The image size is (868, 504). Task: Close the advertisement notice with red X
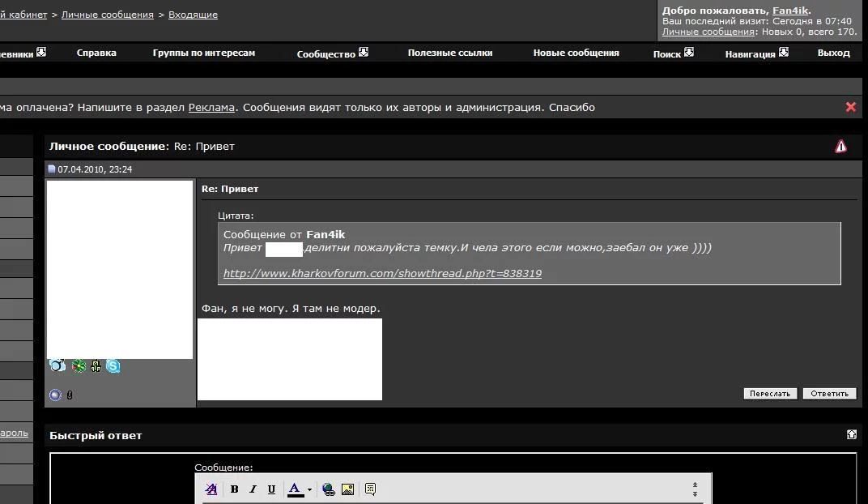tap(850, 107)
